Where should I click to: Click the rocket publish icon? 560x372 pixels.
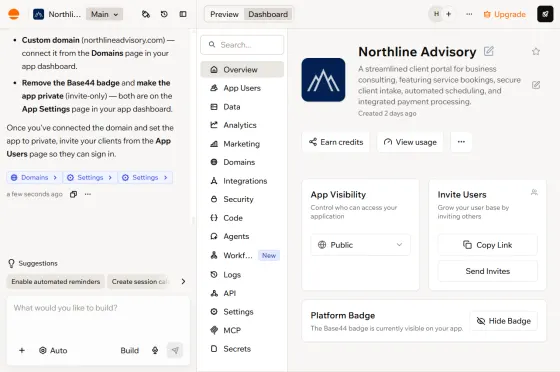(x=545, y=14)
